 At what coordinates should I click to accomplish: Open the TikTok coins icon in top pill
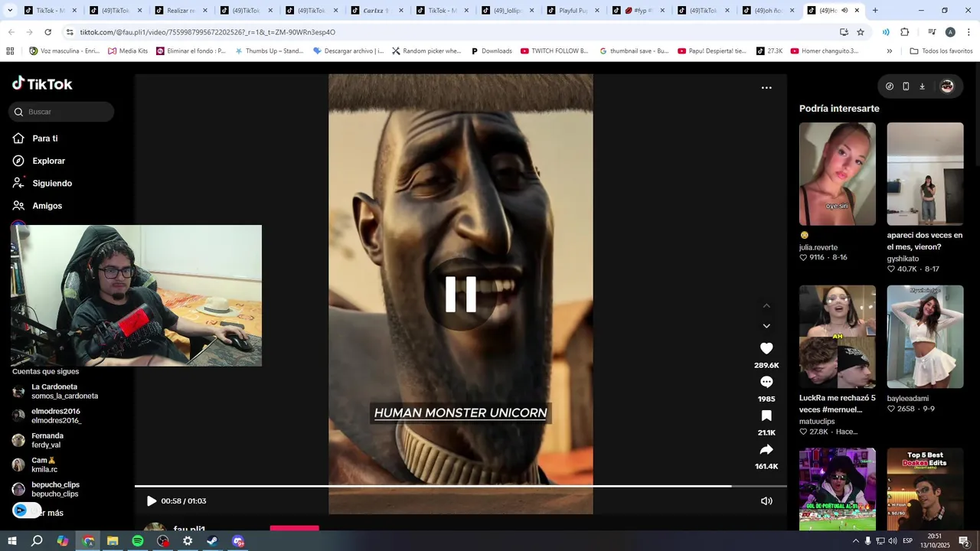[x=890, y=86]
